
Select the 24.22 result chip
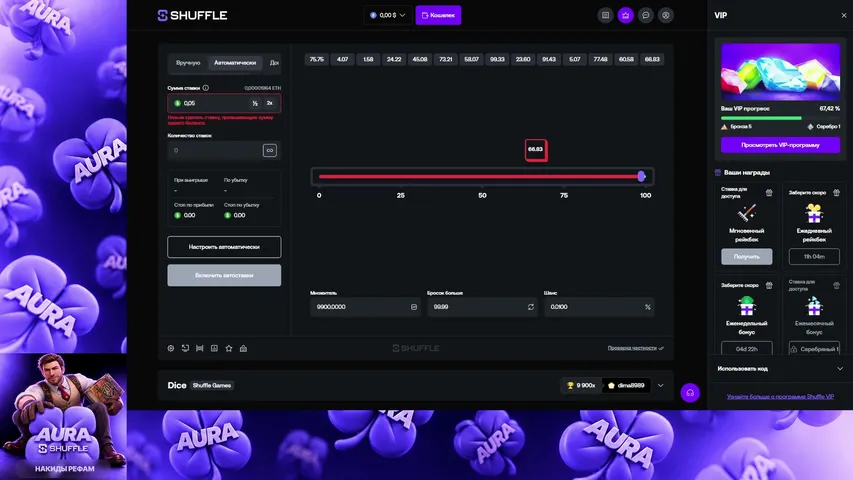coord(394,59)
